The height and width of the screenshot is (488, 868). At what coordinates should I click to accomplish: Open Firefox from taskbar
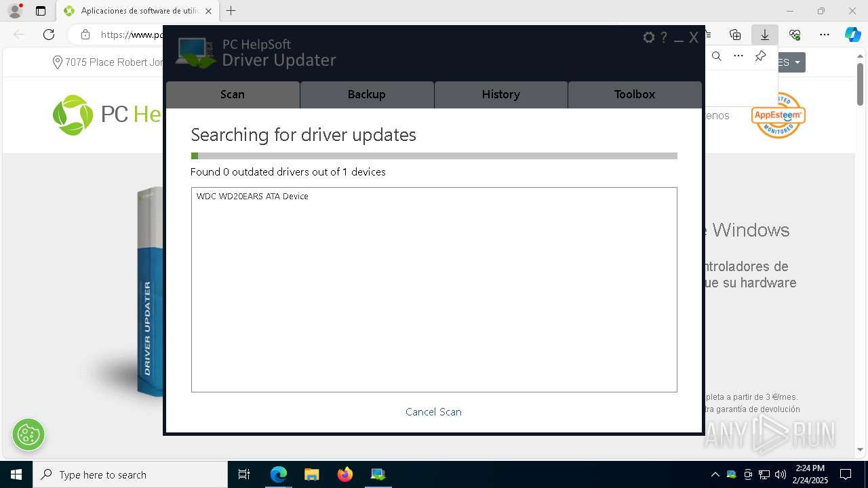[345, 474]
